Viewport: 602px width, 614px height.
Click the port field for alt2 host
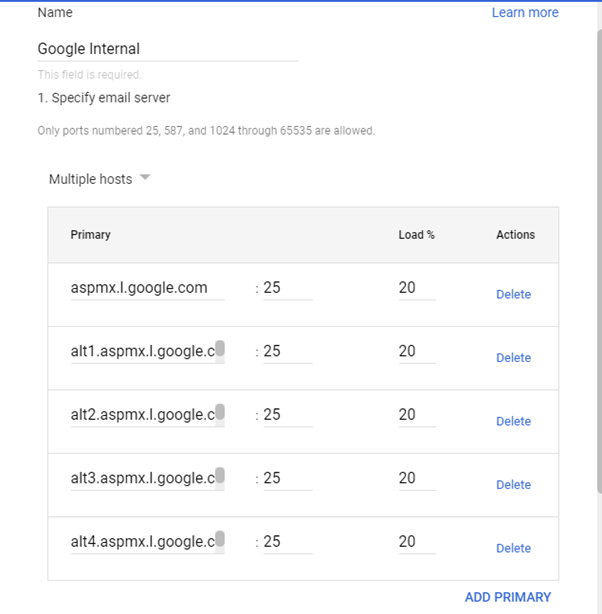(x=286, y=415)
